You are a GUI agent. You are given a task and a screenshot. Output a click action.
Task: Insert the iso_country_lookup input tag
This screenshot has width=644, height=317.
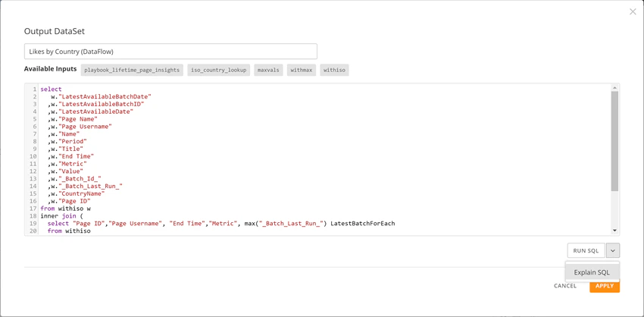[x=218, y=70]
